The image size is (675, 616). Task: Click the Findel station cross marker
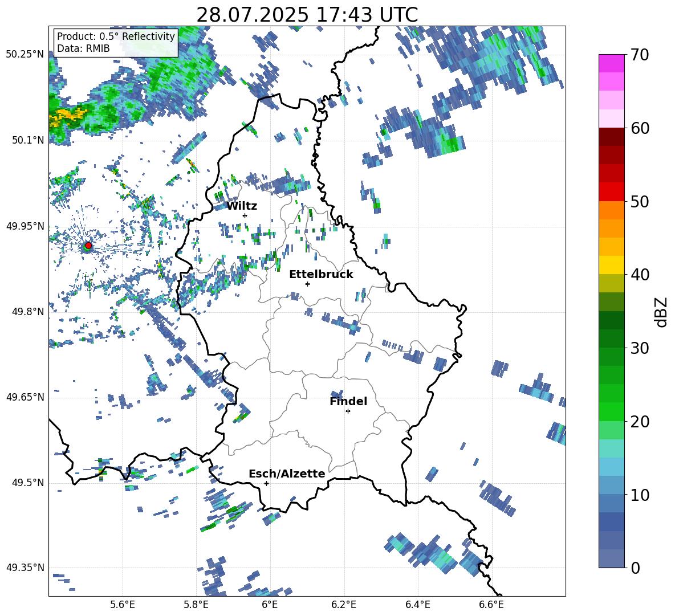pyautogui.click(x=348, y=411)
